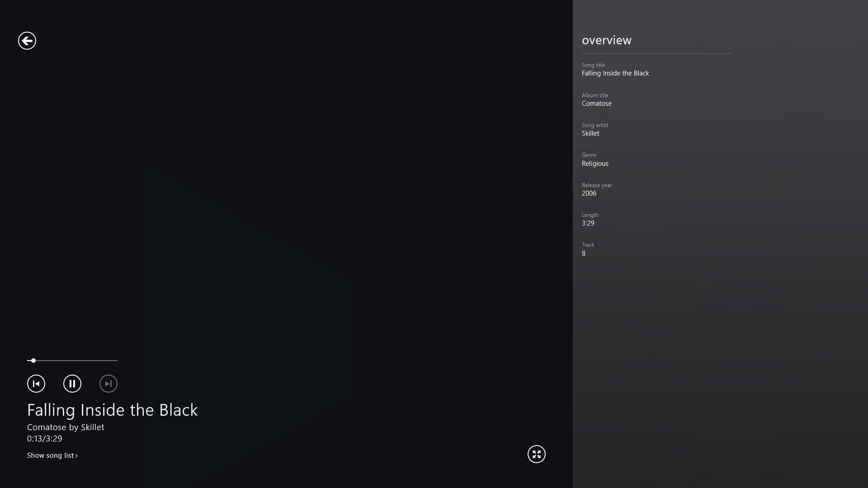Click the Genre label
868x488 pixels.
pyautogui.click(x=589, y=155)
